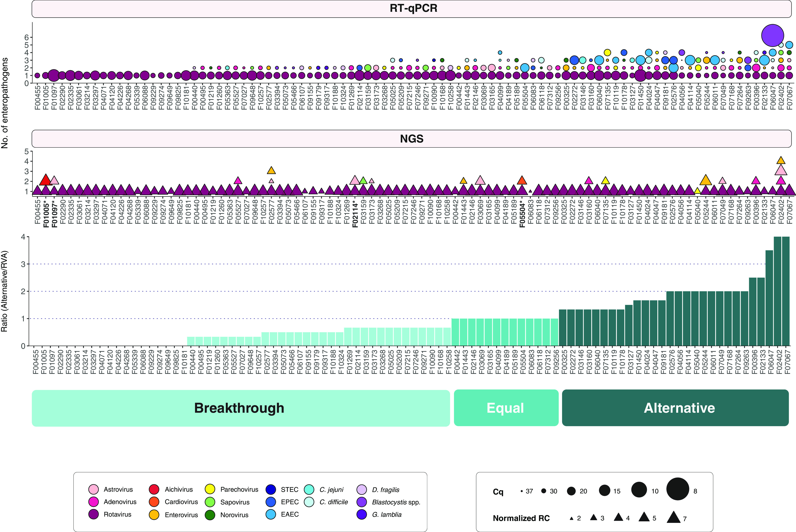The image size is (796, 532).
Task: Select the Cq 8 largest circle
Action: click(x=678, y=489)
